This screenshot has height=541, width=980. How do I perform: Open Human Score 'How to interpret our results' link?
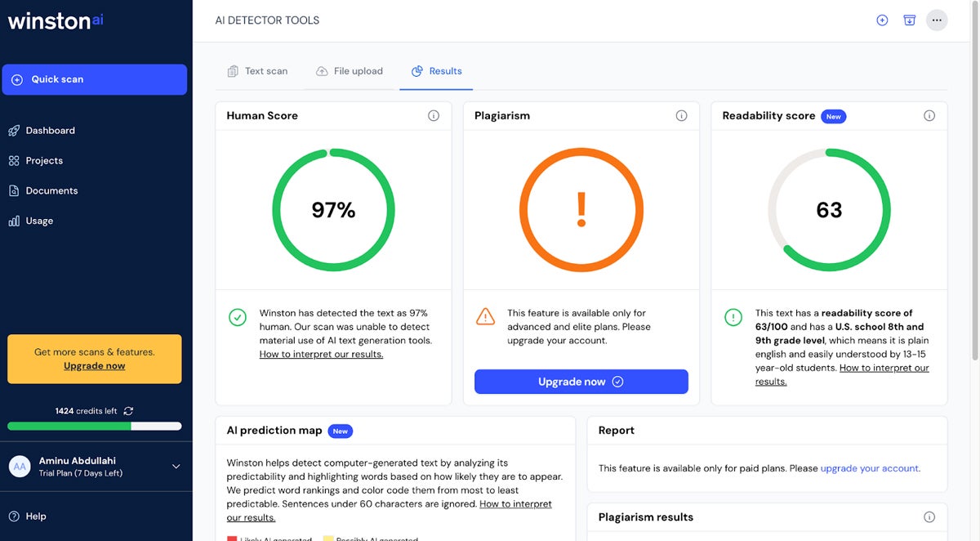pyautogui.click(x=321, y=355)
